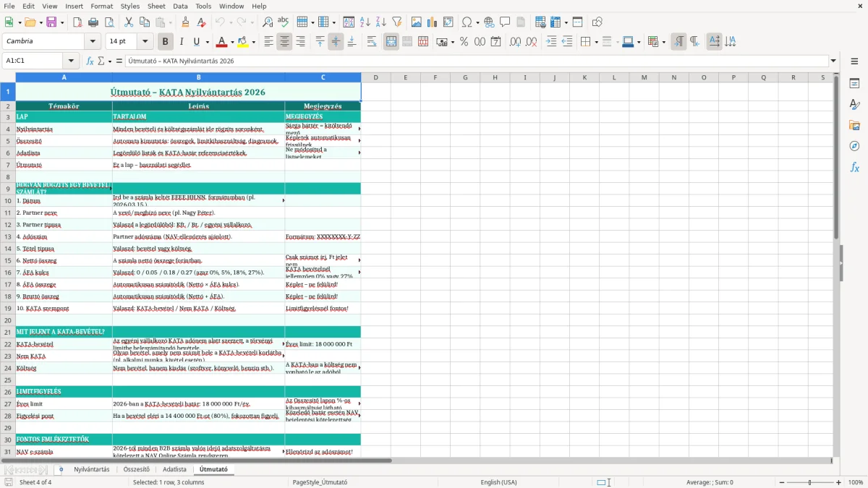The height and width of the screenshot is (488, 868).
Task: Toggle Merge and Center Cells
Action: click(x=391, y=42)
